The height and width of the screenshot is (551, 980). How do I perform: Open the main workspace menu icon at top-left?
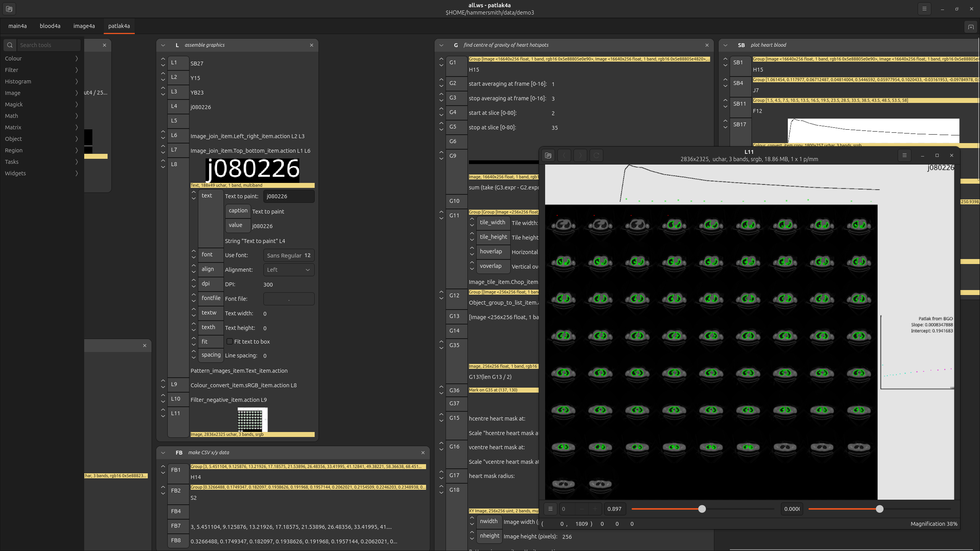tap(9, 9)
